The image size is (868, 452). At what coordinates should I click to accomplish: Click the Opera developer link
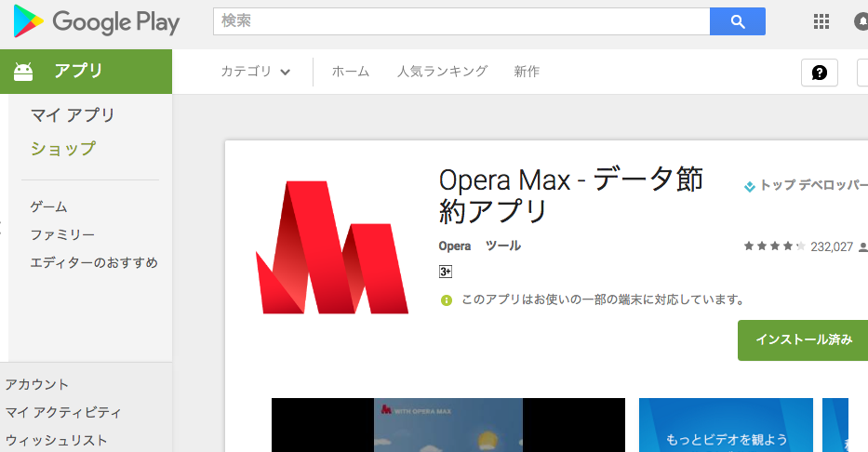tap(455, 246)
